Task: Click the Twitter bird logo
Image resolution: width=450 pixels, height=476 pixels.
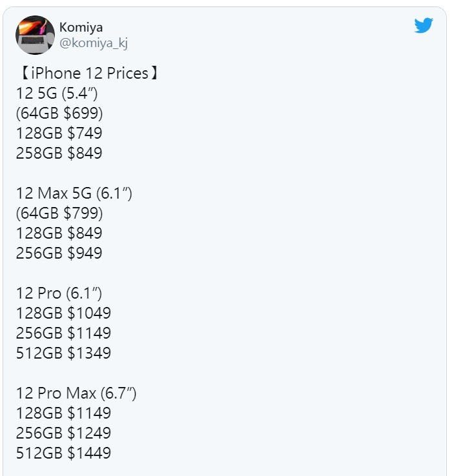Action: (424, 26)
